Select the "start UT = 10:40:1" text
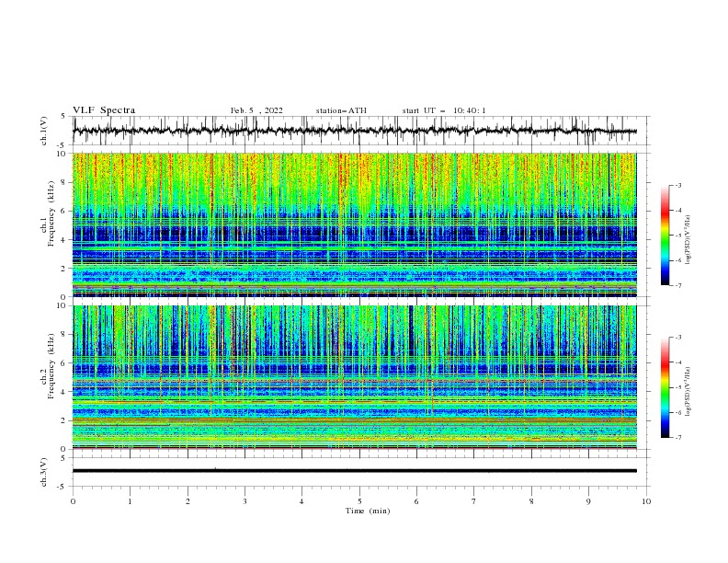 444,110
